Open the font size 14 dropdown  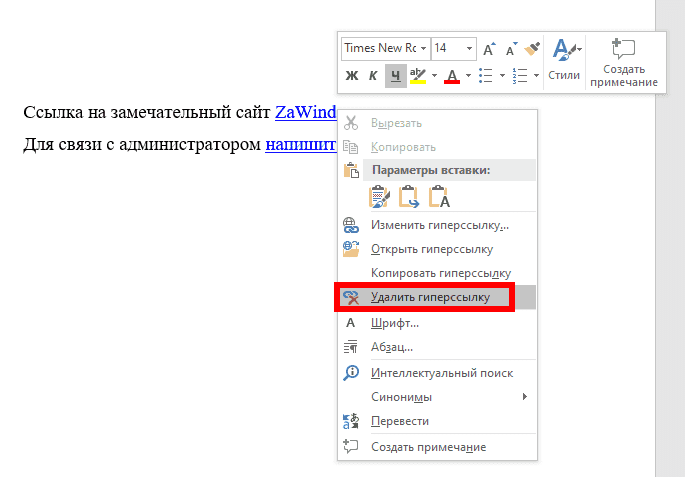469,48
